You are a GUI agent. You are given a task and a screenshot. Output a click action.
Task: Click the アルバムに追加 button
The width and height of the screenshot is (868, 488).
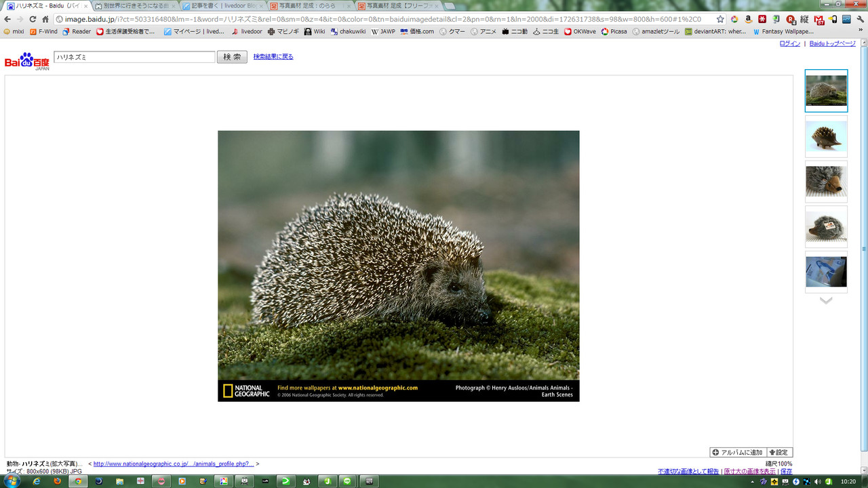[x=738, y=452]
